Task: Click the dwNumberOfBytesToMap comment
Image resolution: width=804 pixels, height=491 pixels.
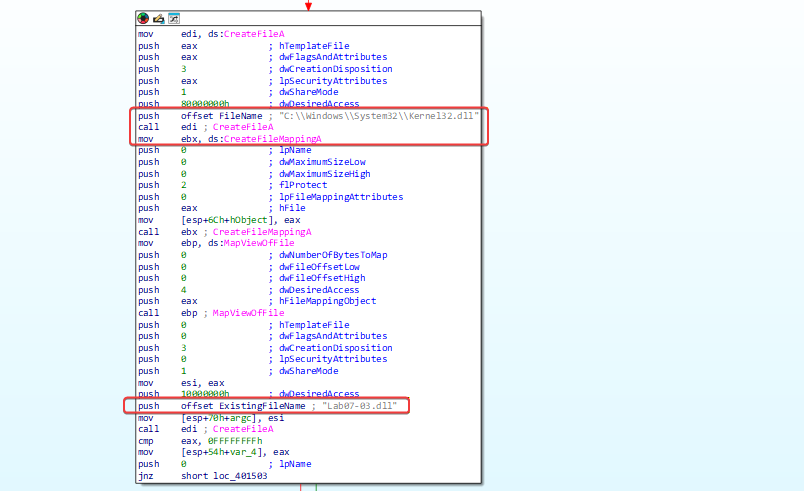Action: click(333, 255)
